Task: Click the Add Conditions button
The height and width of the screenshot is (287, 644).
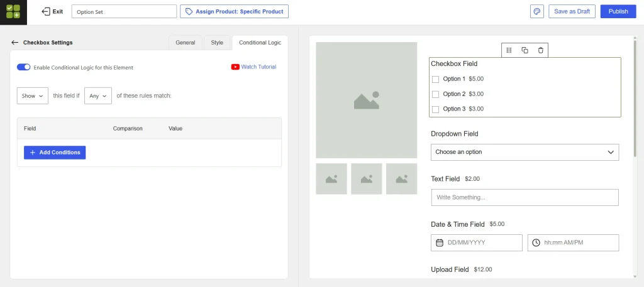Action: coord(55,153)
